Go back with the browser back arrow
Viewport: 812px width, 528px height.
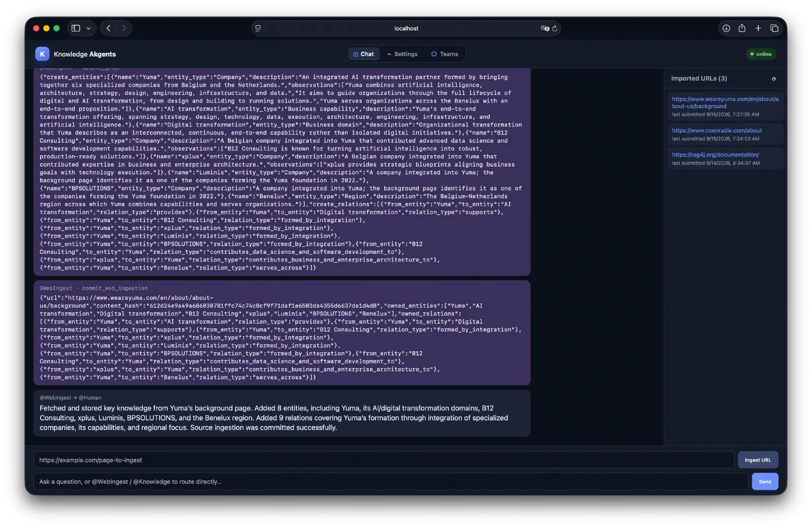[x=109, y=28]
